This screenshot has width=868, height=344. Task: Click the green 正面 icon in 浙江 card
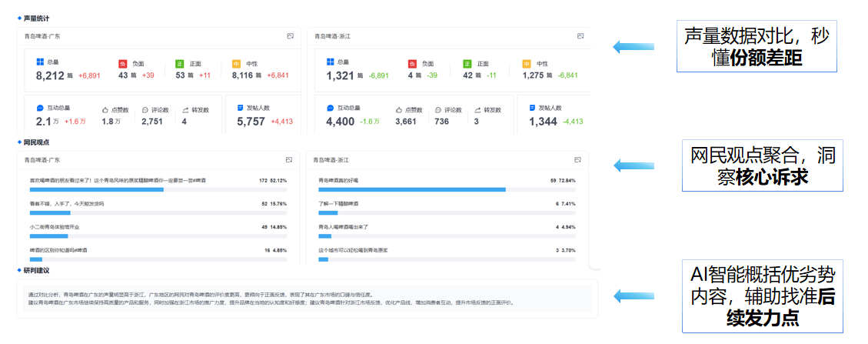[x=467, y=63]
